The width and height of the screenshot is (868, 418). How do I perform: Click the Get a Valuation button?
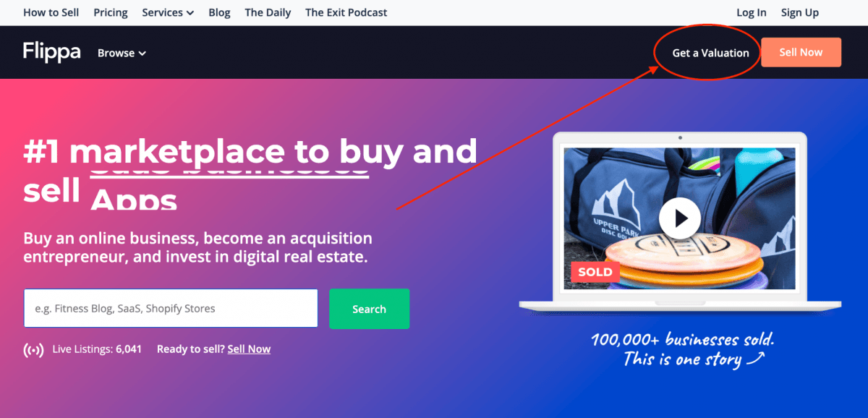point(710,53)
